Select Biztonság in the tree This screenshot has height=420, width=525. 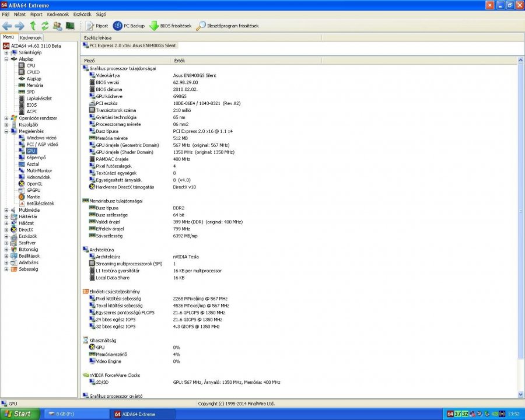click(x=28, y=250)
